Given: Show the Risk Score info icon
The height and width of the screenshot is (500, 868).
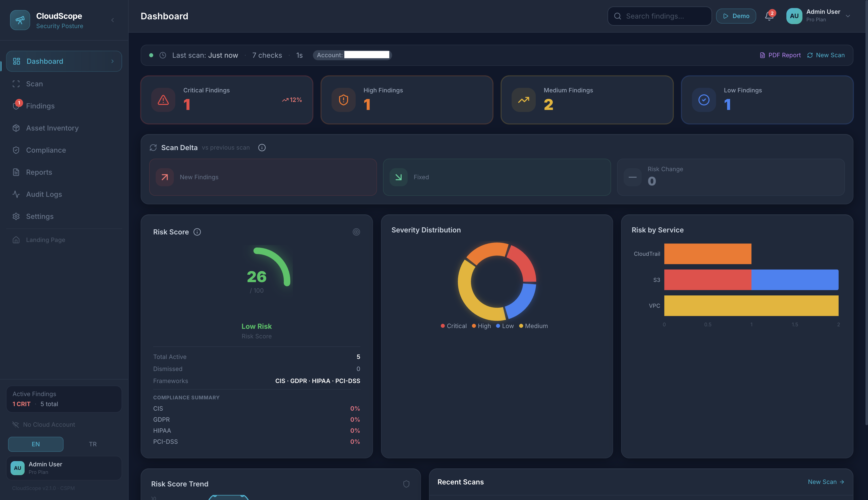Looking at the screenshot, I should 197,232.
